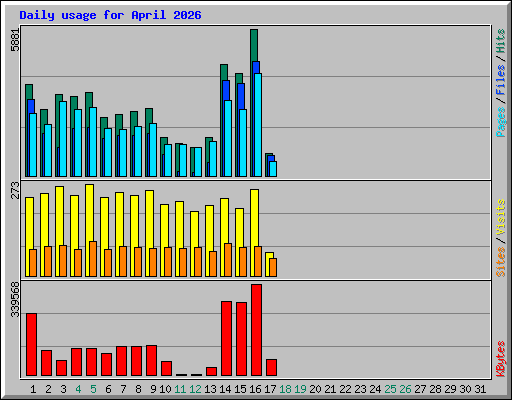Screen dimensions: 512x400
Task: Click day 26 on the x-axis
Action: click(x=405, y=389)
